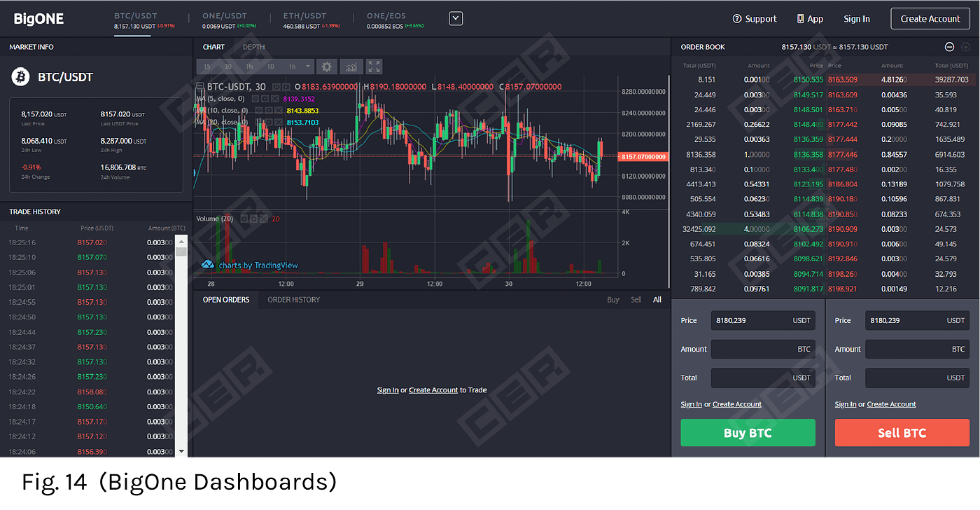Click the buy Total USDT input field
The height and width of the screenshot is (510, 980).
pos(763,378)
